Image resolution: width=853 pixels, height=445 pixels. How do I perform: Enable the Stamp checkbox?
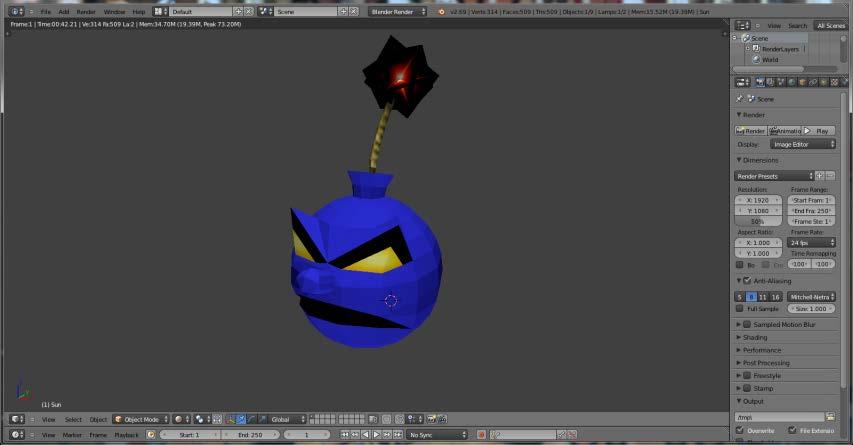pyautogui.click(x=747, y=388)
